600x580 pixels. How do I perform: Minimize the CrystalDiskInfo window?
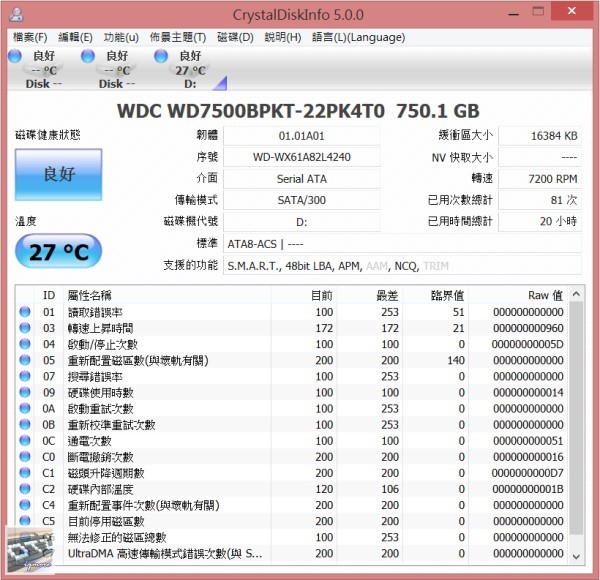coord(514,14)
